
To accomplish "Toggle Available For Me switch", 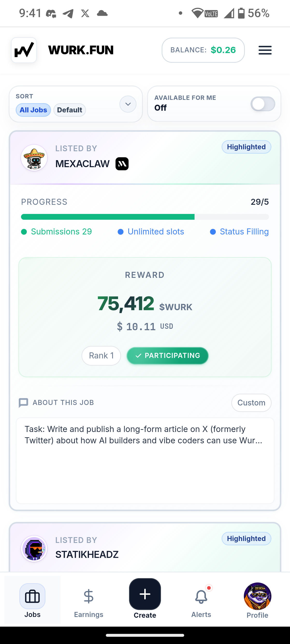I will coord(263,104).
